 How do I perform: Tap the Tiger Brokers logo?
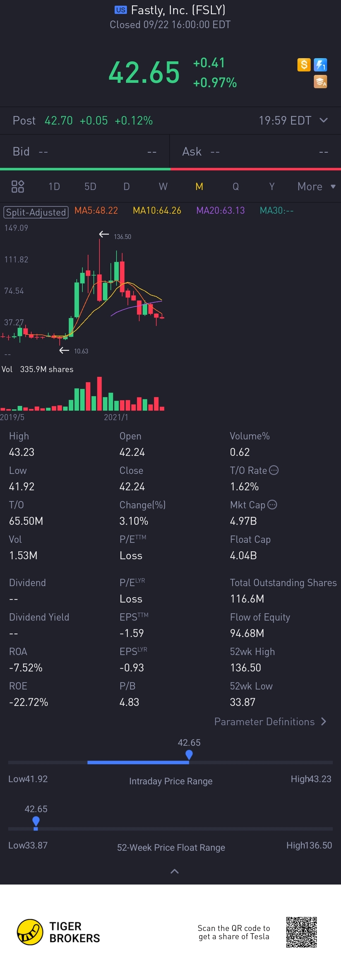pos(30,932)
